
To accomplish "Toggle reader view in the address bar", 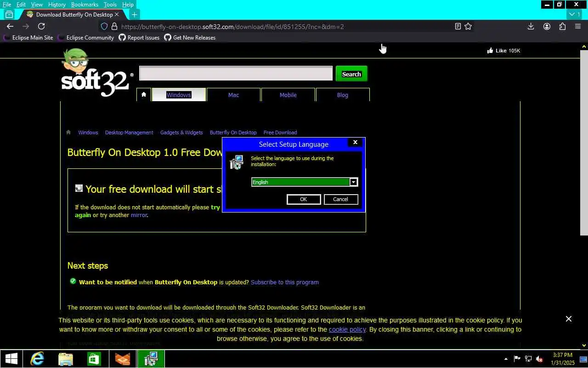I will (458, 27).
